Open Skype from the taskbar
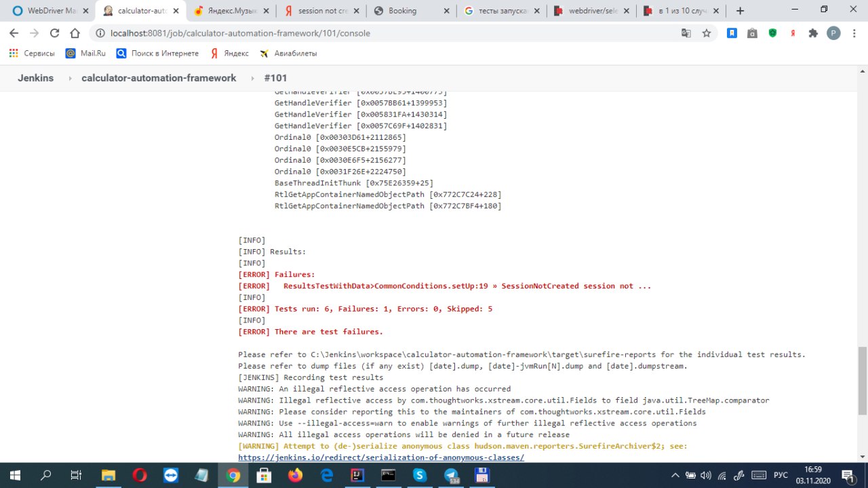Image resolution: width=868 pixels, height=488 pixels. coord(420,476)
